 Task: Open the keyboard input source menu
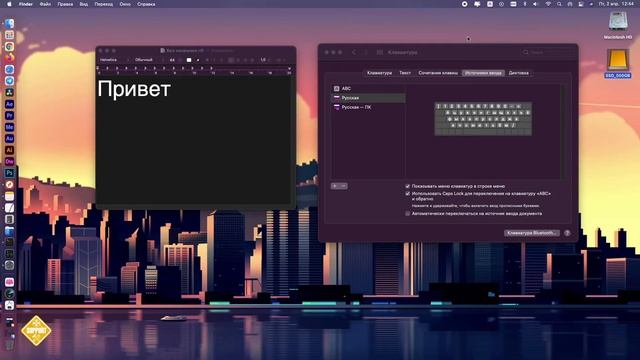490,4
